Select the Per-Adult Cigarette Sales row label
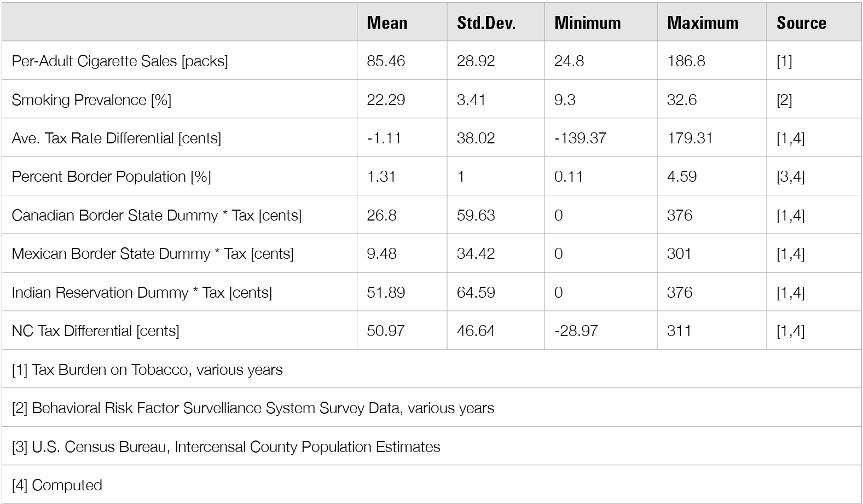 (120, 61)
